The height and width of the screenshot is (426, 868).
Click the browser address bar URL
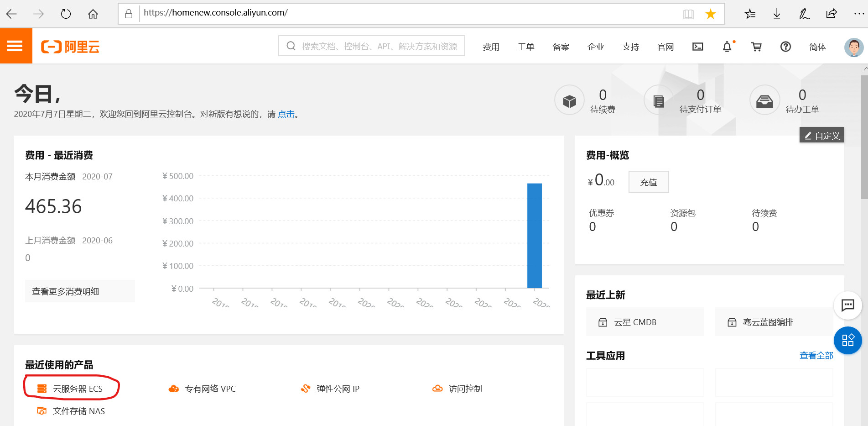215,13
